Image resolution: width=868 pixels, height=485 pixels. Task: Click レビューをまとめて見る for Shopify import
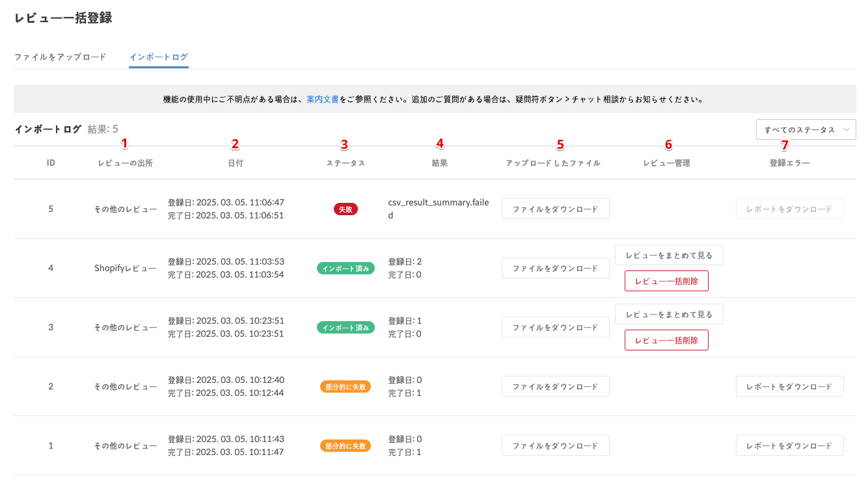[668, 255]
